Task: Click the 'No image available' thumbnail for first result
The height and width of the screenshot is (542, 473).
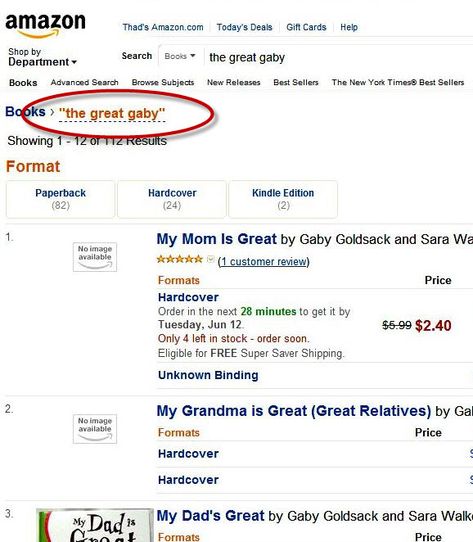Action: point(95,257)
